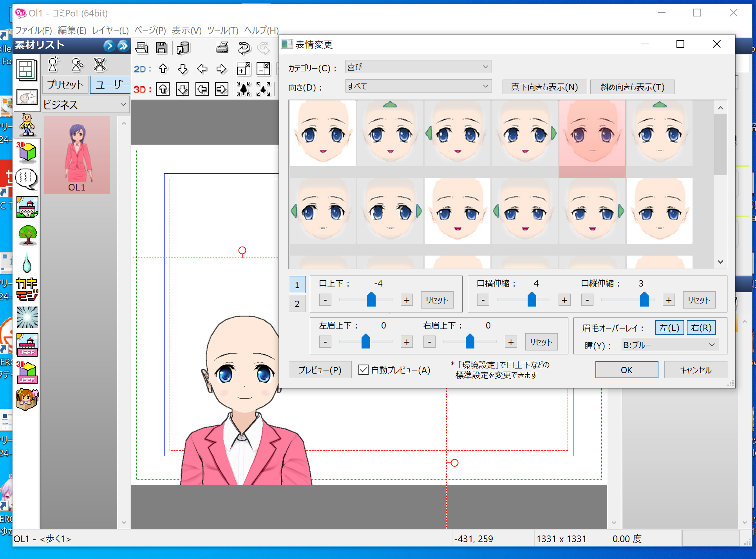Click the 3D rotate left arrow icon
The image size is (756, 559).
click(202, 89)
